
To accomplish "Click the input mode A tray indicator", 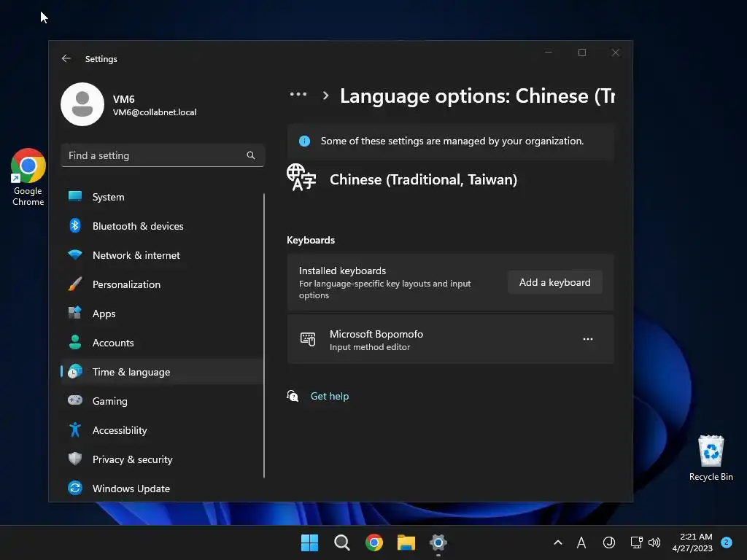I will coord(581,542).
